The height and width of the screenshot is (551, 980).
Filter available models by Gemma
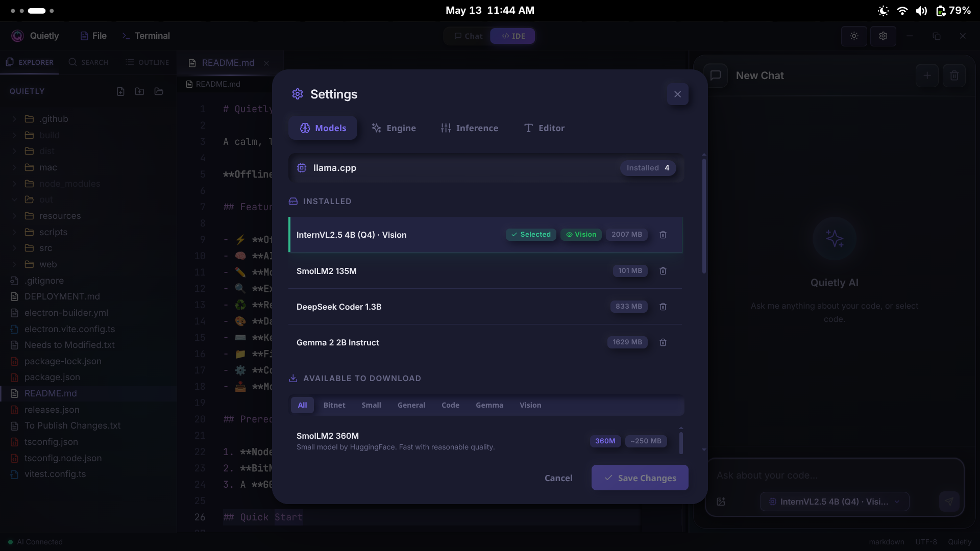(489, 405)
